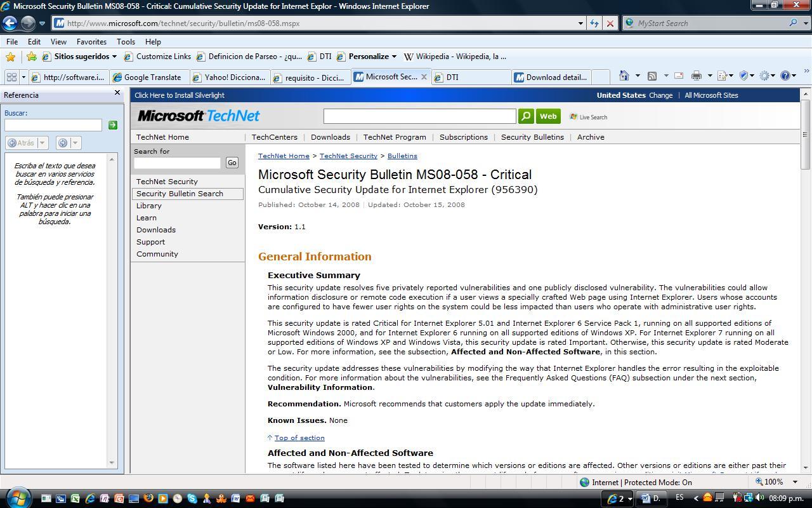Click the RSS Feeds toolbar icon
The width and height of the screenshot is (812, 508).
(652, 76)
